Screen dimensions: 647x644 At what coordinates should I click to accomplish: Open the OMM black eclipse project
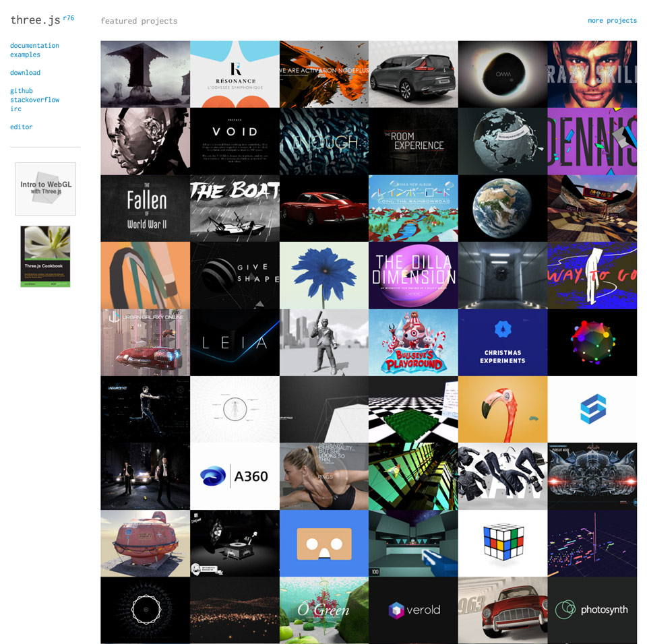(503, 74)
